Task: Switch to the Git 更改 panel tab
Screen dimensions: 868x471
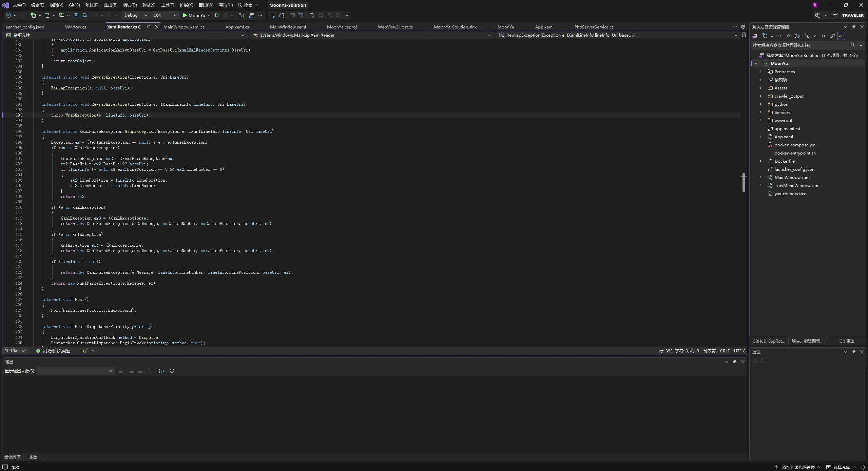Action: [x=847, y=341]
